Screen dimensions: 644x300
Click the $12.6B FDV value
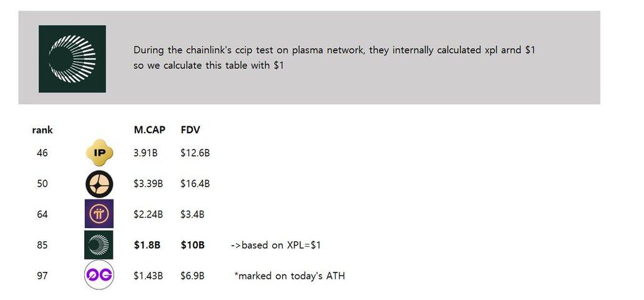(195, 153)
